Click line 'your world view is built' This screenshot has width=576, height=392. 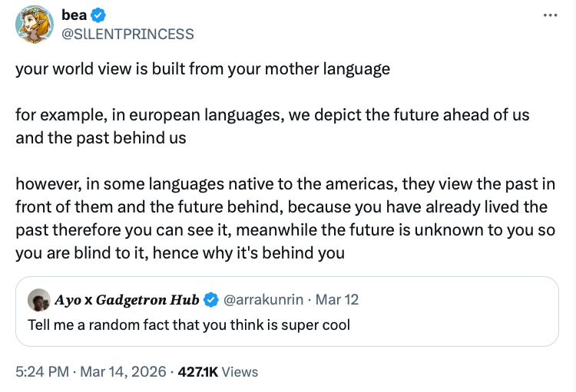point(203,69)
